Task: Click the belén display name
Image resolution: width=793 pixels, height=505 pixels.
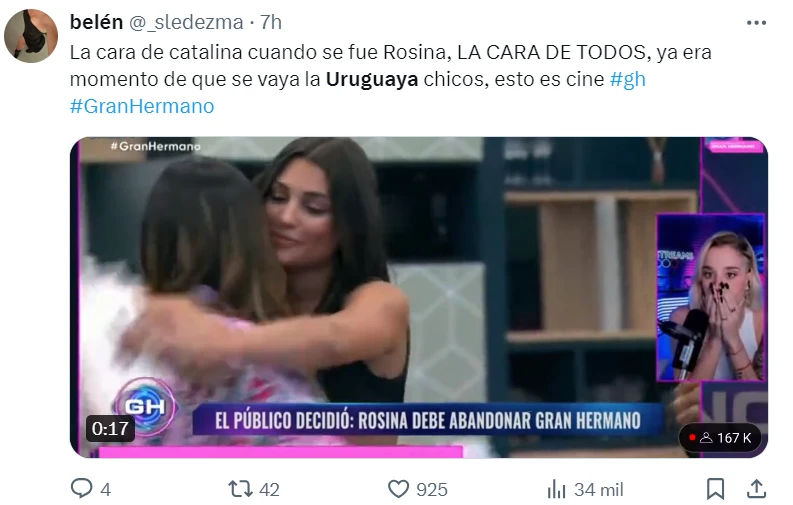Action: [x=96, y=22]
